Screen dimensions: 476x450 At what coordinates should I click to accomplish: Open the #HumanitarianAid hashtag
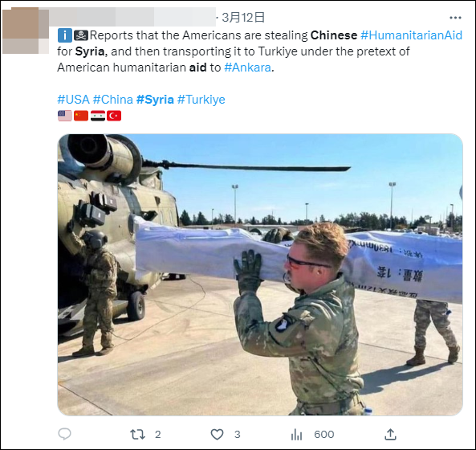click(x=411, y=35)
